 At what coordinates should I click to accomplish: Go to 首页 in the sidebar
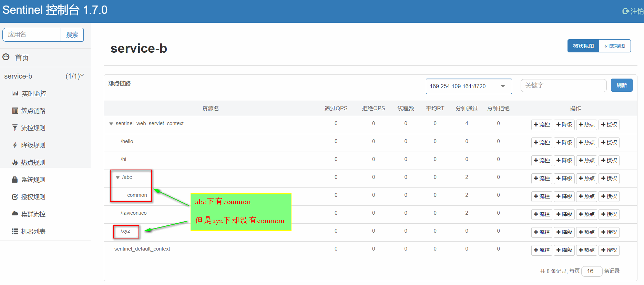click(22, 58)
